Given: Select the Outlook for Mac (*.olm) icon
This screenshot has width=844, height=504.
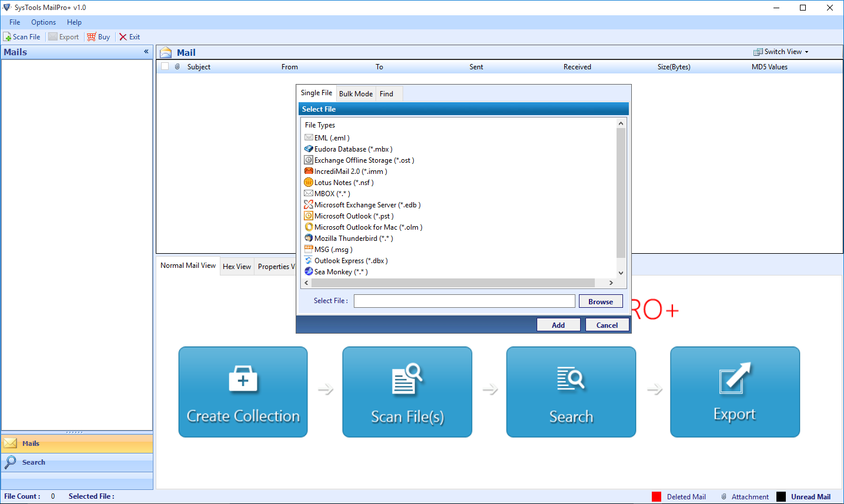Looking at the screenshot, I should 309,227.
